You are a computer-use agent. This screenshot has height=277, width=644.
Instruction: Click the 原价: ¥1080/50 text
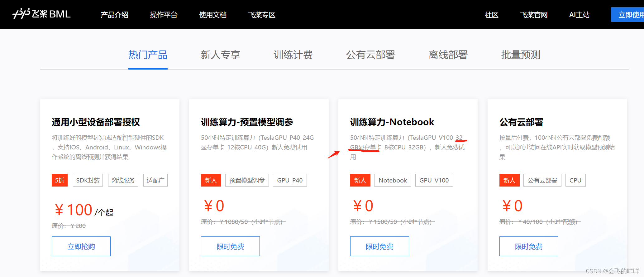tap(243, 222)
